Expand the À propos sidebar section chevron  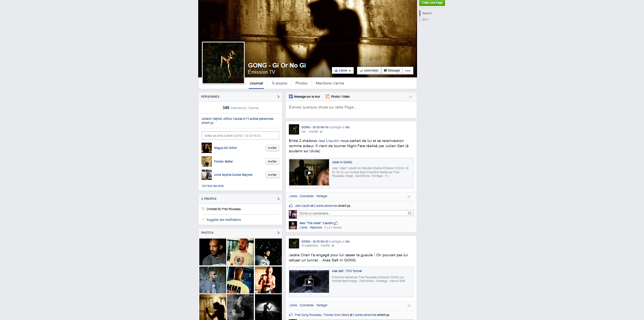278,199
